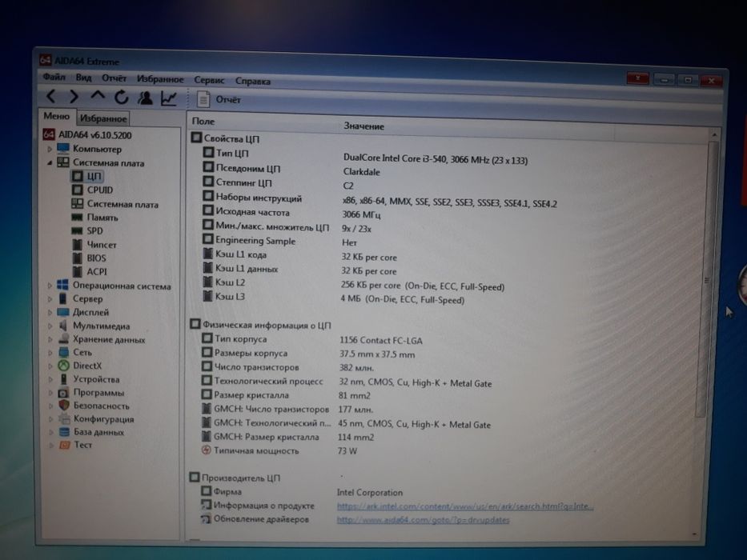Select the SPD tree item
Image resolution: width=747 pixels, height=560 pixels.
(x=87, y=230)
